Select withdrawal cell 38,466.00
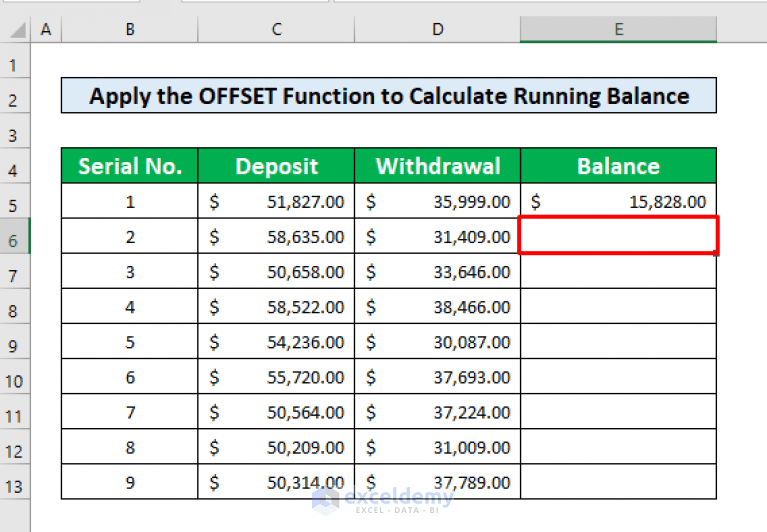The height and width of the screenshot is (532, 767). click(438, 306)
